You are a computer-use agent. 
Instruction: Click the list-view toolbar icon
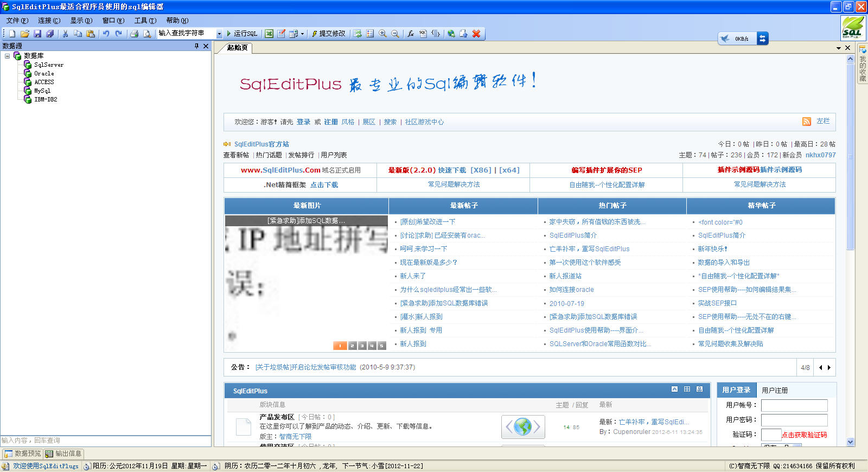click(x=370, y=34)
